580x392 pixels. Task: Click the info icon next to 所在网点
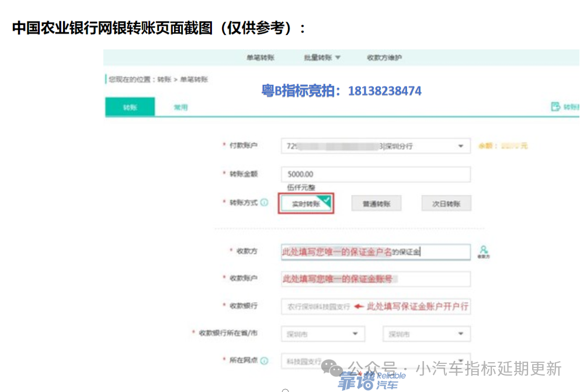click(x=264, y=360)
